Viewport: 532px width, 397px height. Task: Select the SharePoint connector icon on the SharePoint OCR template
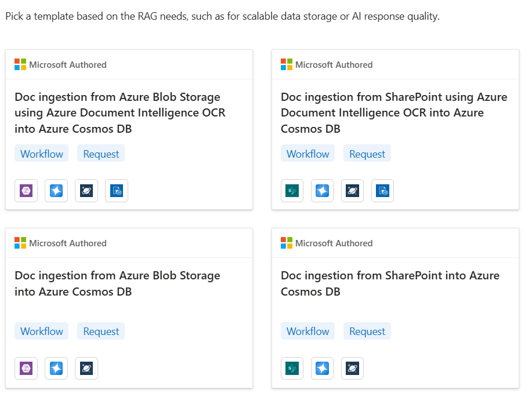click(292, 190)
